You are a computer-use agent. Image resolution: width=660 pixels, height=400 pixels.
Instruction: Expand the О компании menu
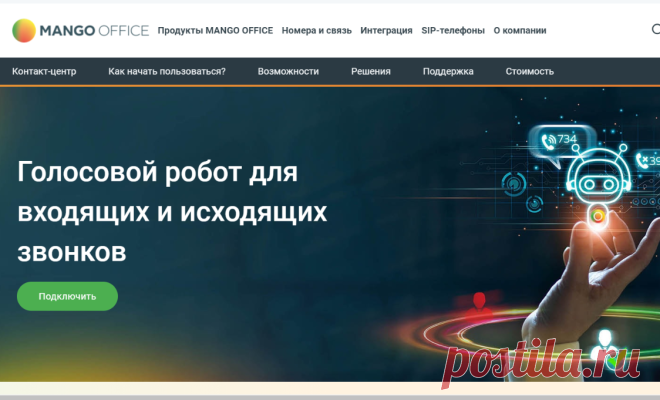pos(520,30)
